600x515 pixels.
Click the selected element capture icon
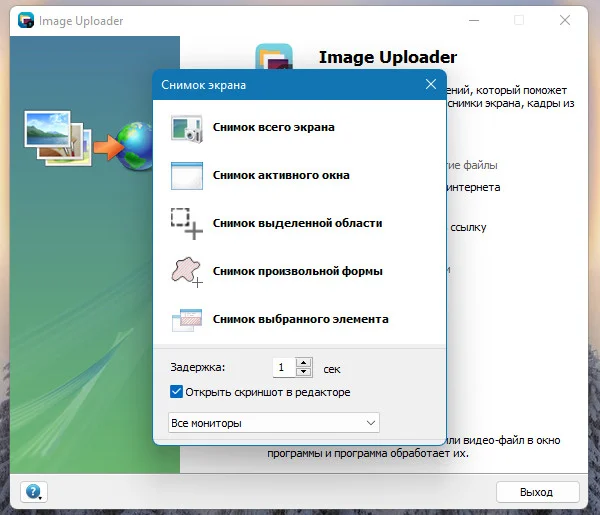pos(187,320)
